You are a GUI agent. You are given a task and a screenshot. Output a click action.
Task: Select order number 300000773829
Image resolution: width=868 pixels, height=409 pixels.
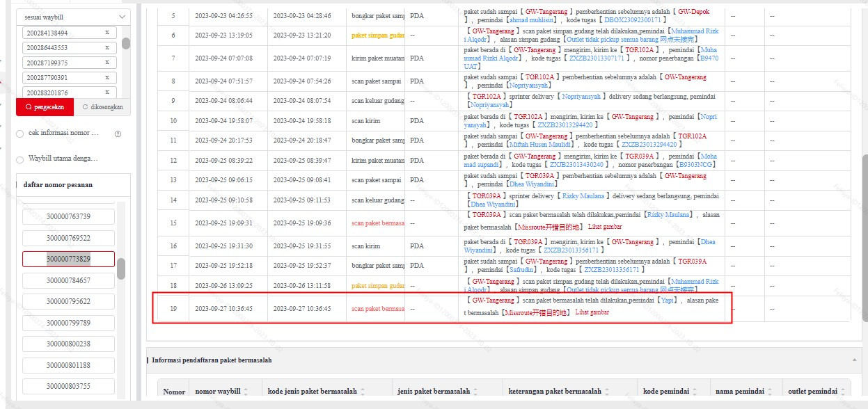tap(68, 259)
